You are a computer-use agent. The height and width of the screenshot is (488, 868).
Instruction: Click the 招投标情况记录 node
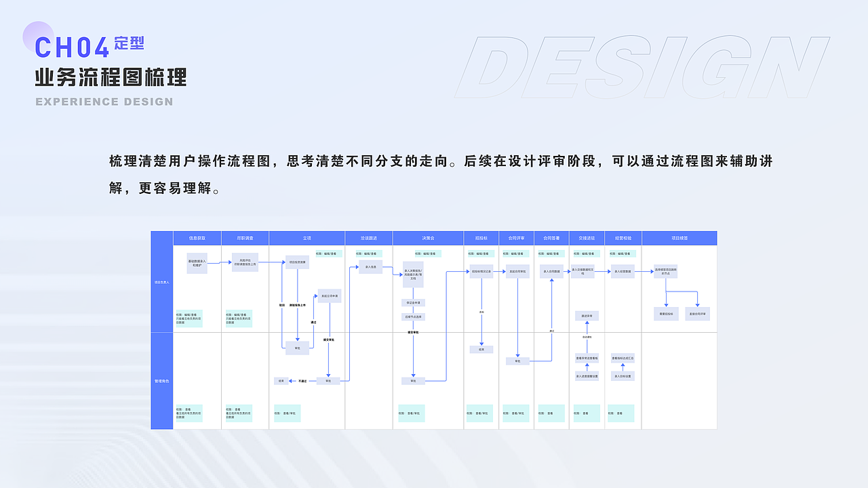482,271
